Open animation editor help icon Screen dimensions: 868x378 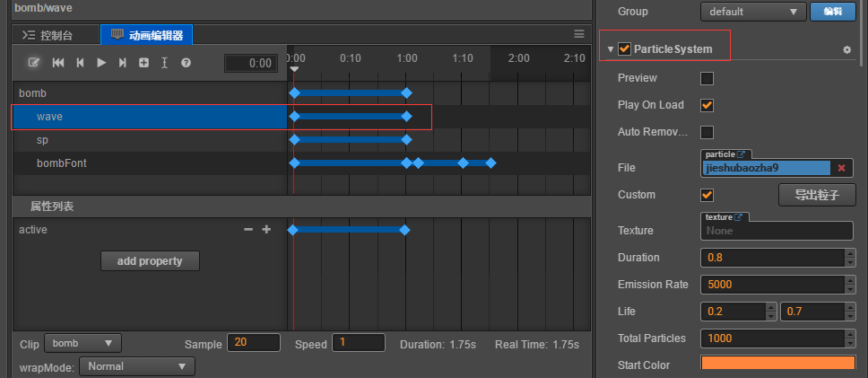click(x=186, y=63)
